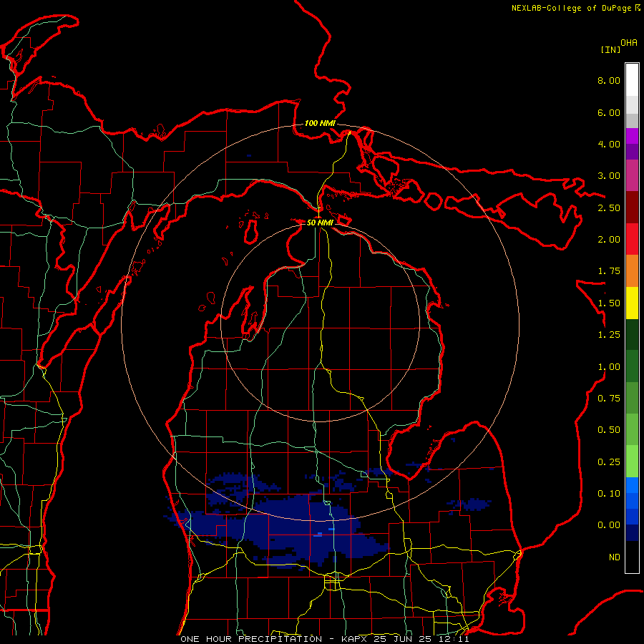Click the bright magenta swatch above 4.00
This screenshot has width=644, height=644.
[632, 136]
